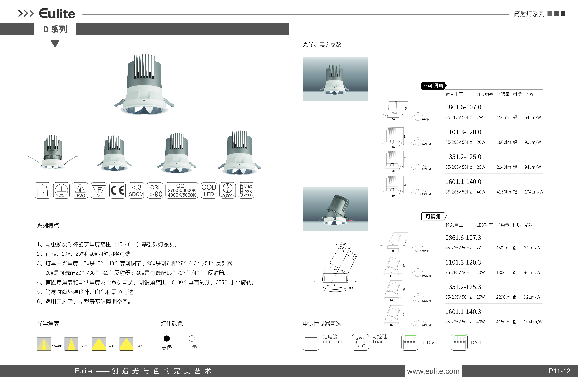Image resolution: width=578 pixels, height=392 pixels.
Task: Open the www.eulite.com link
Action: pyautogui.click(x=433, y=371)
